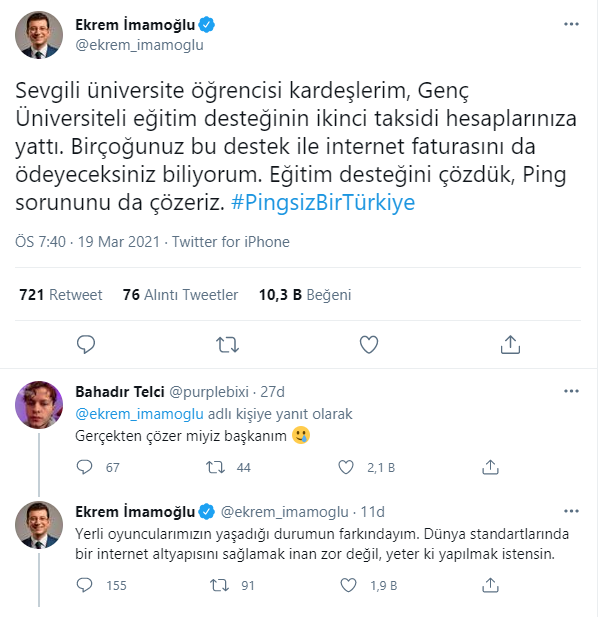This screenshot has width=604, height=617.
Task: Open more options on Ekrem's bottom reply
Action: click(x=569, y=511)
